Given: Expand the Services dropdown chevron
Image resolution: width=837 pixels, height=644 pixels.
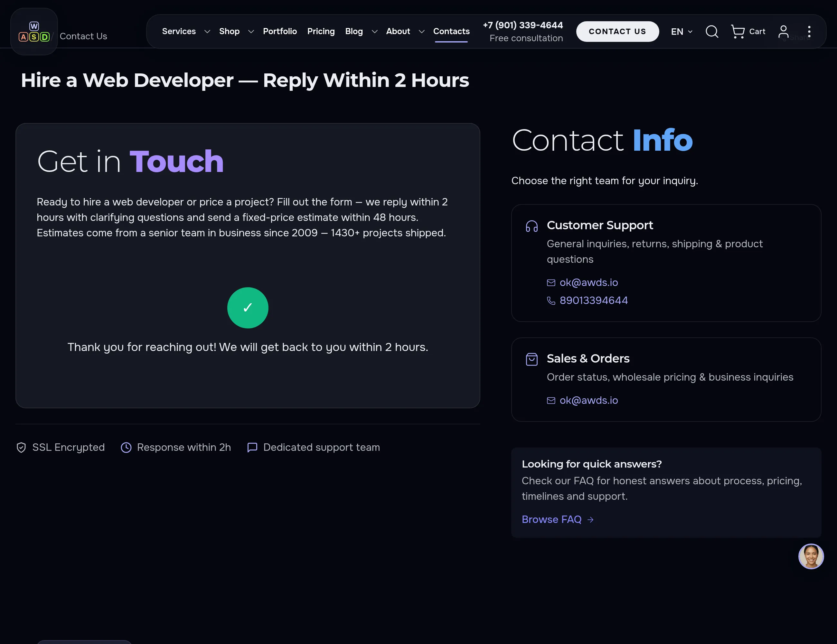Looking at the screenshot, I should 207,32.
